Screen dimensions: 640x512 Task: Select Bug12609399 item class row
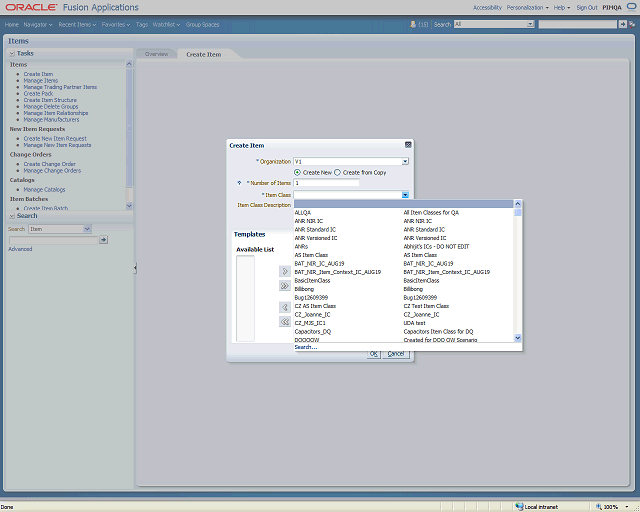tap(404, 298)
